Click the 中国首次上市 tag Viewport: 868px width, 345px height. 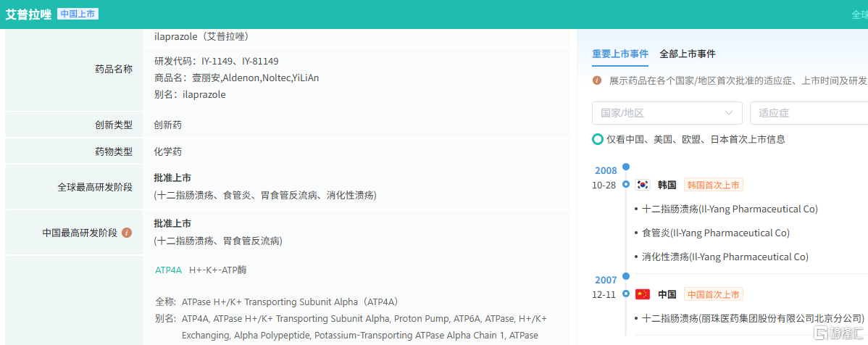point(714,294)
